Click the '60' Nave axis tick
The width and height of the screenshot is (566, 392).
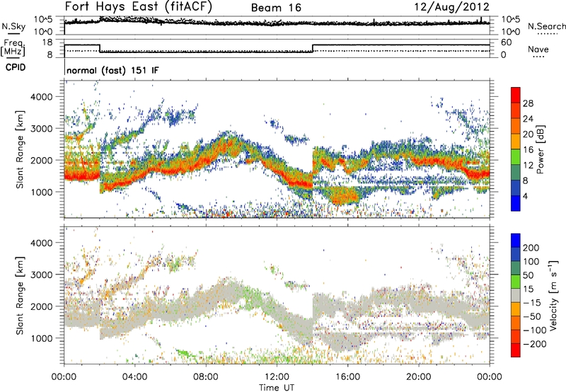pos(507,42)
